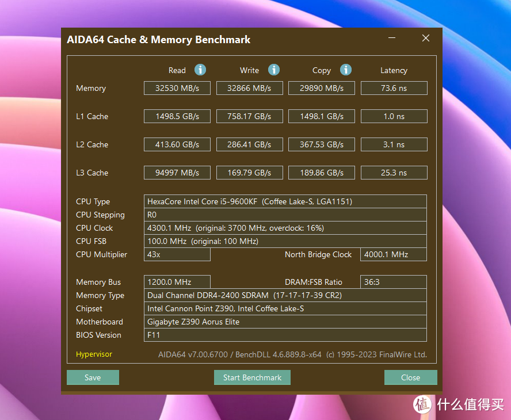The width and height of the screenshot is (511, 420).
Task: Click Memory Type field Dual Channel DDR4-2400
Action: coord(285,295)
